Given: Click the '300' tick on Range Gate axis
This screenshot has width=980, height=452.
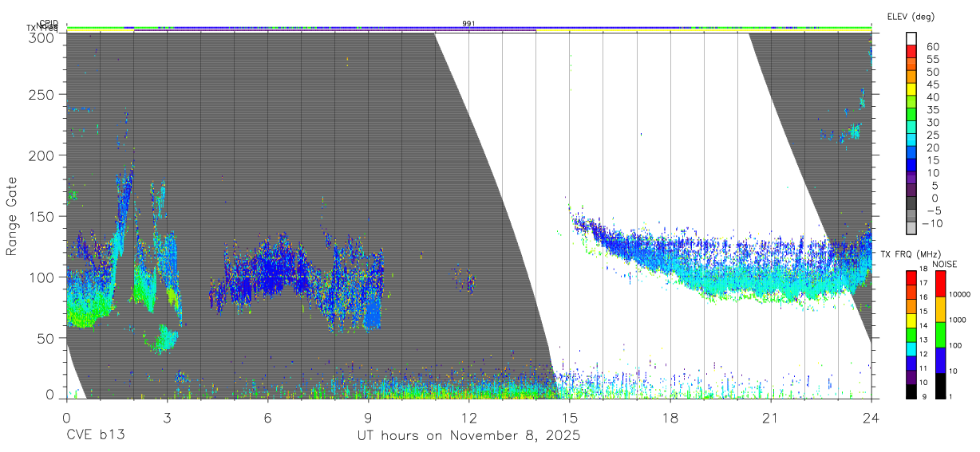Looking at the screenshot, I should [42, 38].
